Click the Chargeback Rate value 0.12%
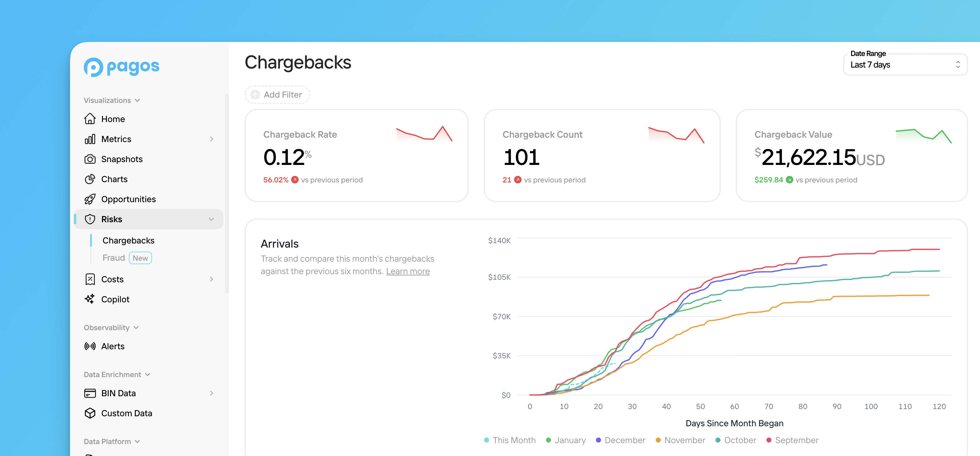Viewport: 980px width, 456px height. (287, 157)
